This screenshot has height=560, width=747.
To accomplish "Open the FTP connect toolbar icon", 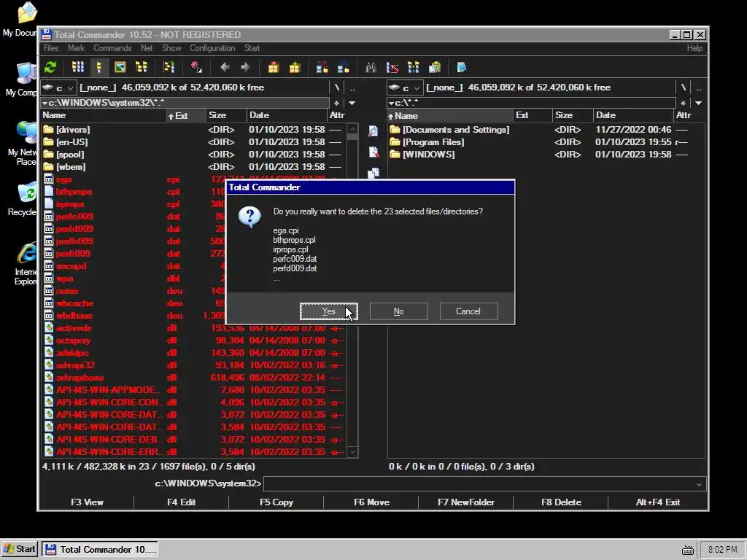I will coord(322,67).
